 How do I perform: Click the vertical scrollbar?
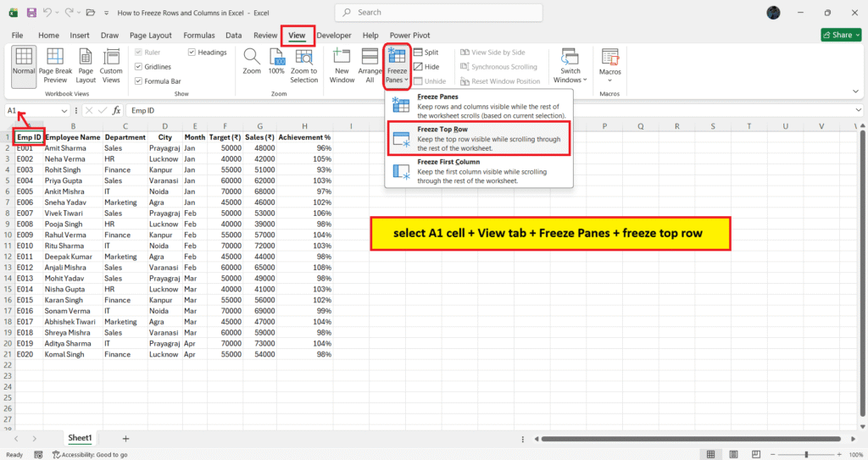tap(862, 274)
